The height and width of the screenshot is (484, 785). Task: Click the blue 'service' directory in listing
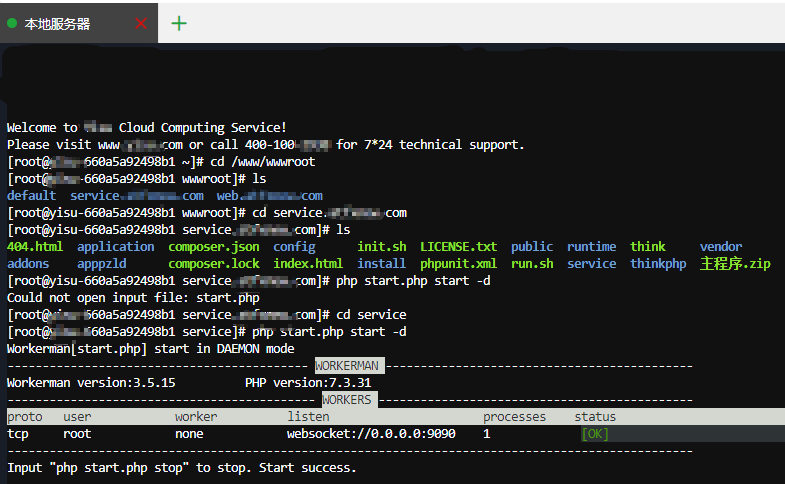click(x=592, y=264)
